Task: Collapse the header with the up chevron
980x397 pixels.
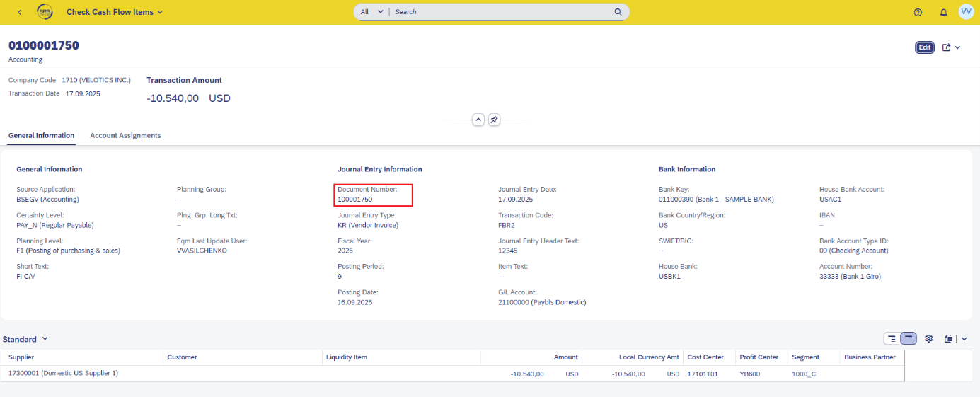Action: (x=478, y=120)
